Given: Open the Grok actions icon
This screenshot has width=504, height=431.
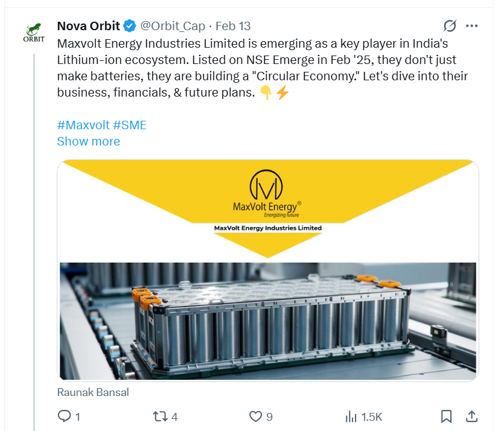Looking at the screenshot, I should tap(450, 26).
